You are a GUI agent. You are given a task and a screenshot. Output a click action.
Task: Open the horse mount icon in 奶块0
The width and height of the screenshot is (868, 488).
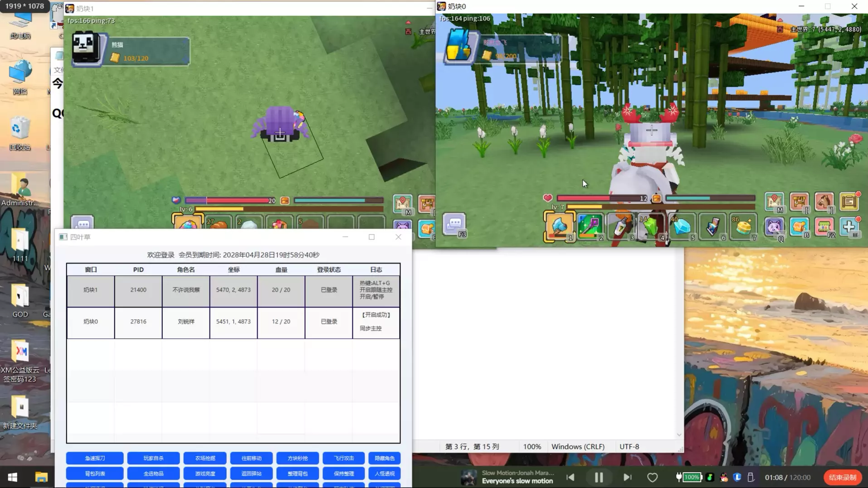(824, 202)
